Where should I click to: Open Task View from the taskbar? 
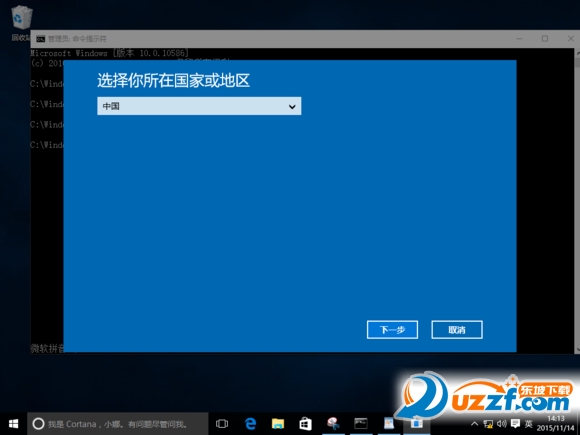tap(222, 424)
